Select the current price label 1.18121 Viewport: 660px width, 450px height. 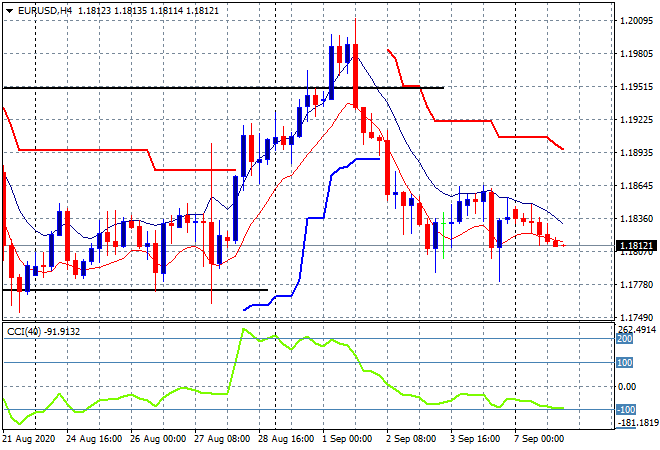pos(636,245)
